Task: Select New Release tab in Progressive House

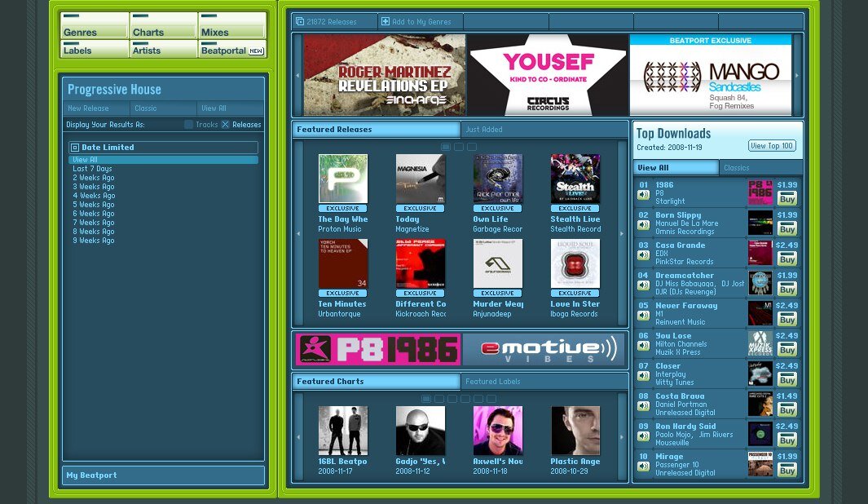Action: (96, 108)
